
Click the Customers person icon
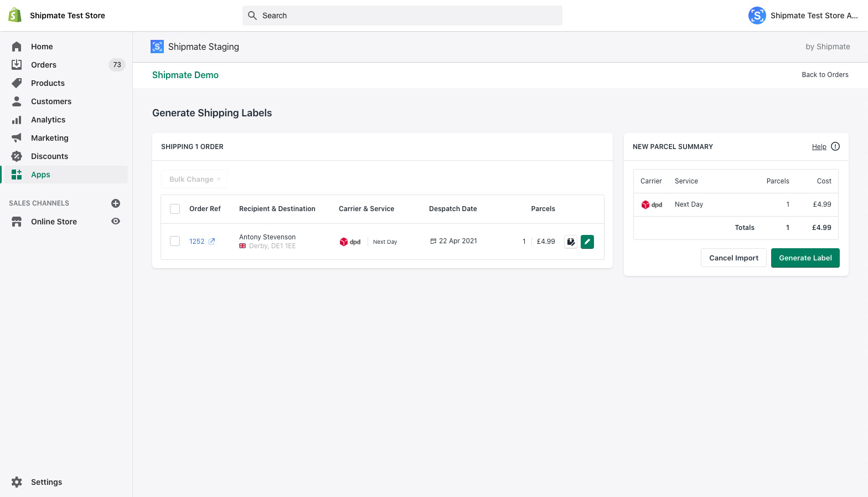click(17, 101)
